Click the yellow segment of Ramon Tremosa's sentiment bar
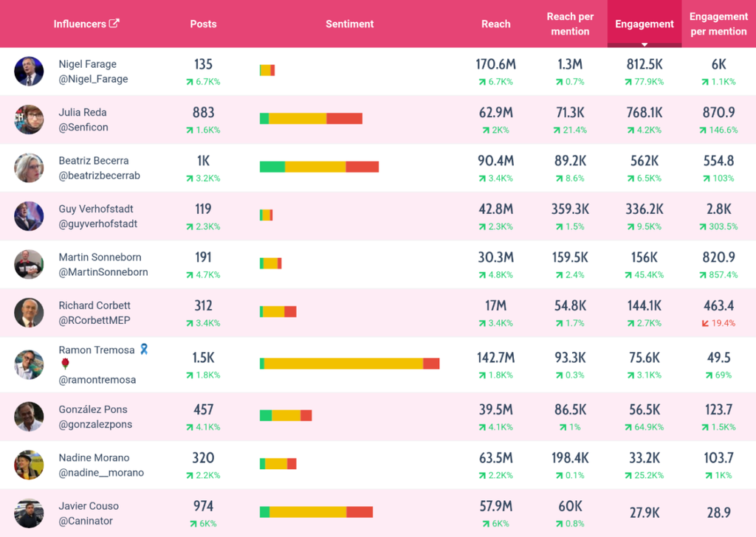Screen dimensions: 756x537 click(x=344, y=364)
